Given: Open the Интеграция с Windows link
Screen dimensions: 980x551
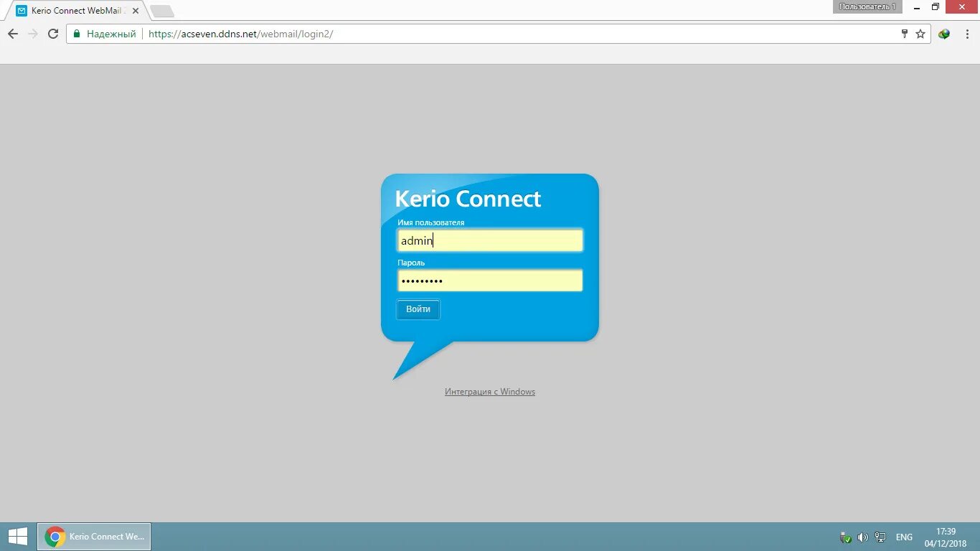Looking at the screenshot, I should tap(490, 392).
